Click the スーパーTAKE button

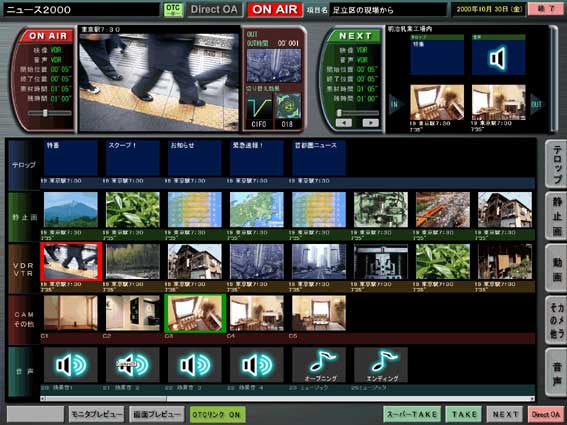coord(412,415)
